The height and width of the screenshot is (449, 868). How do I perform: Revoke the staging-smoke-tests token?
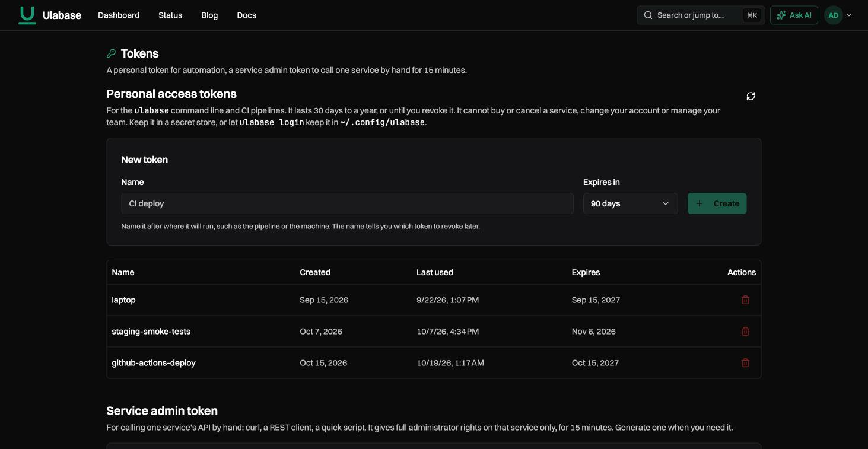coord(745,332)
